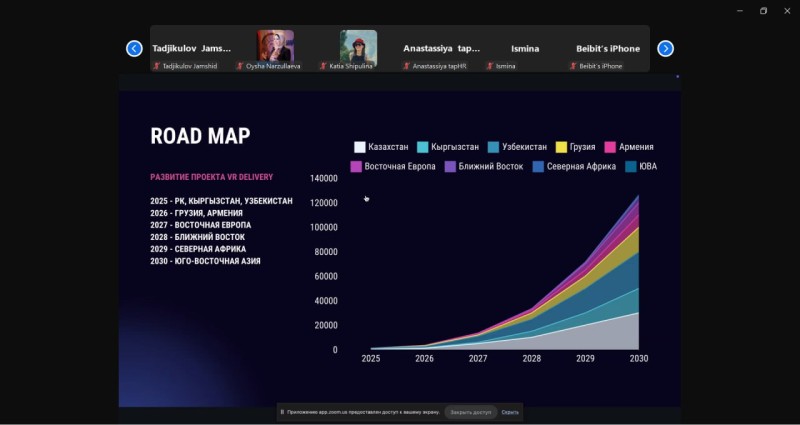Select the Tadjikulov Jamshid participant tile

tap(191, 48)
